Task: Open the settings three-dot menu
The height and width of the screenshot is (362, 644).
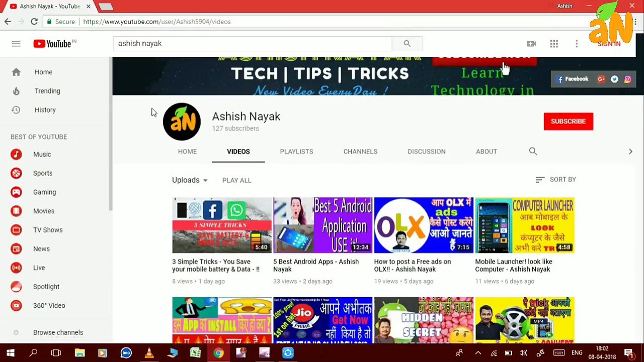Action: (x=577, y=44)
